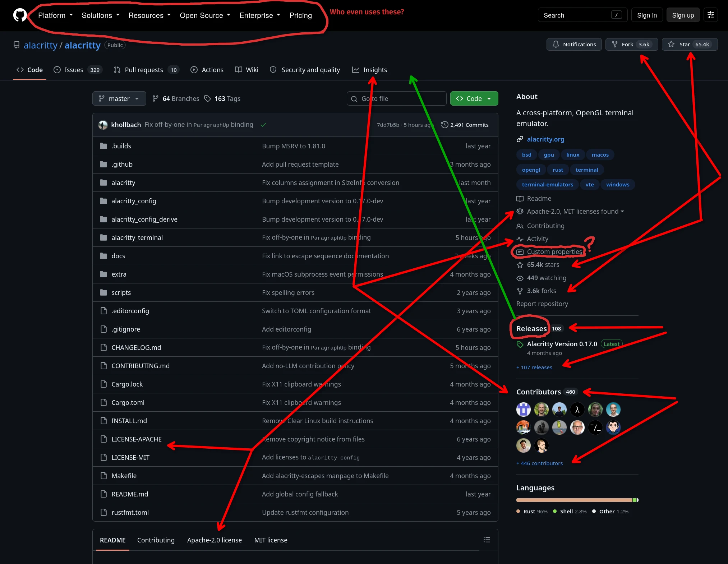Star the alacritty repository
This screenshot has width=728, height=564.
[690, 45]
